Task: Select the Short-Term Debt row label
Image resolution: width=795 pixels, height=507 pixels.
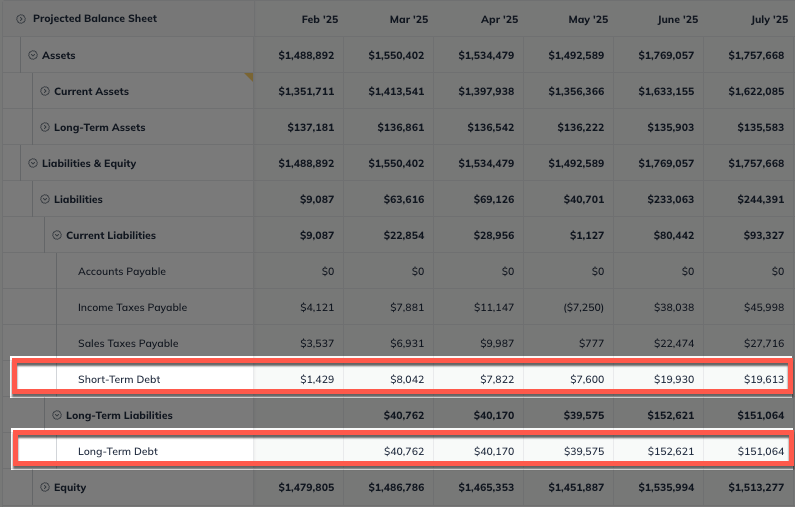Action: click(x=119, y=379)
